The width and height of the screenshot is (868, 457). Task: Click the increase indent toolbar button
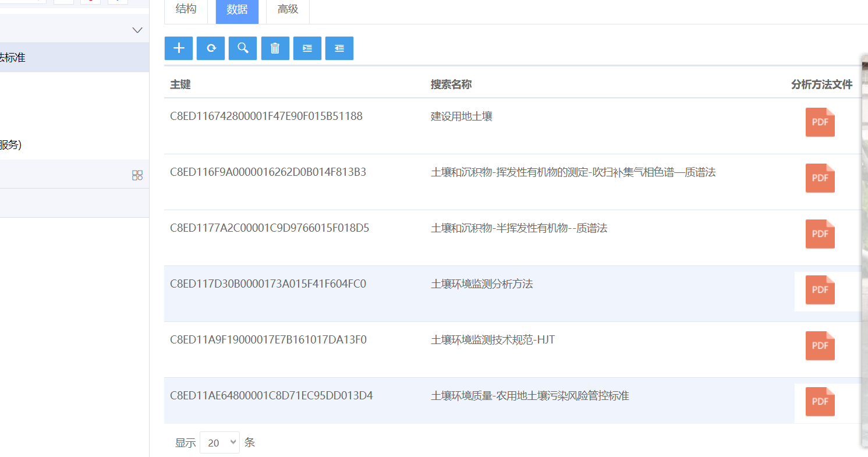coord(307,48)
